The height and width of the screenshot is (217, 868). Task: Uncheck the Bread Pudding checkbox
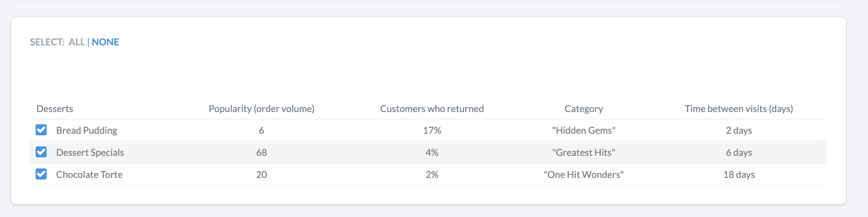pos(41,130)
